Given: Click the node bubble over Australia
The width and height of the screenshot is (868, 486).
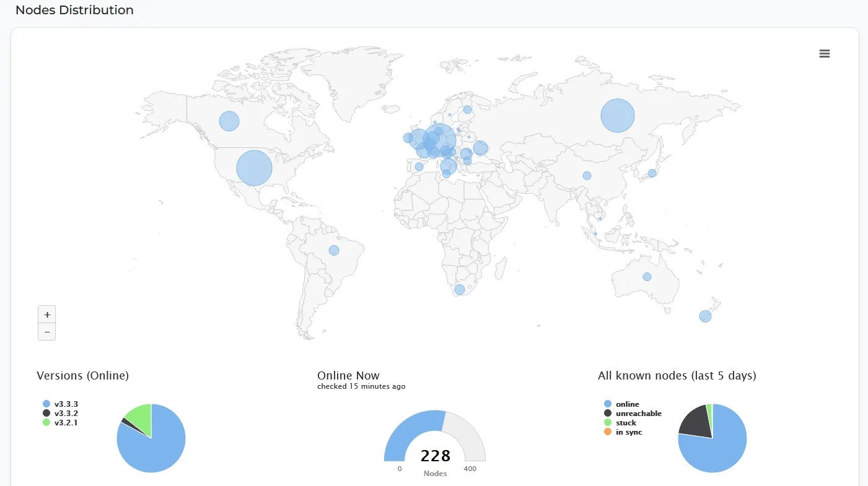Looking at the screenshot, I should [647, 277].
